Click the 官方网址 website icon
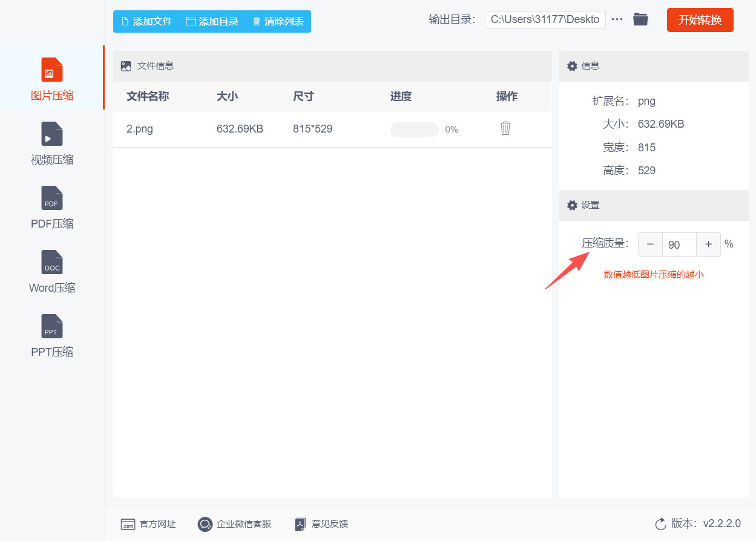 coord(128,524)
